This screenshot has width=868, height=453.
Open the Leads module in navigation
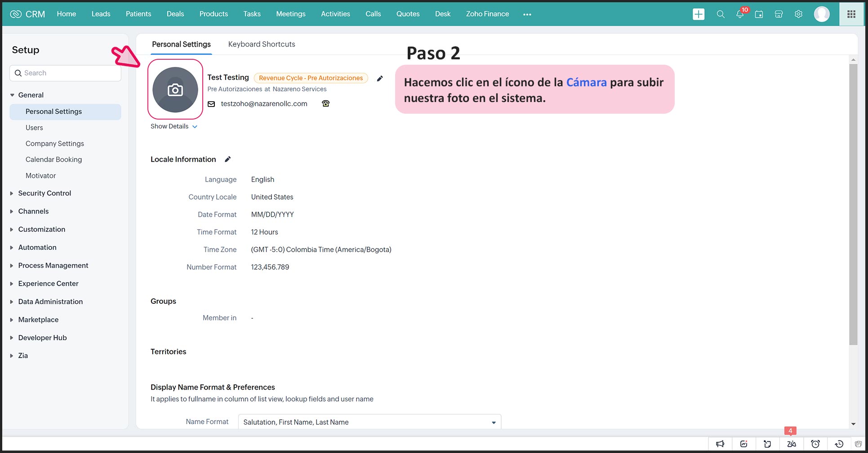(x=101, y=14)
